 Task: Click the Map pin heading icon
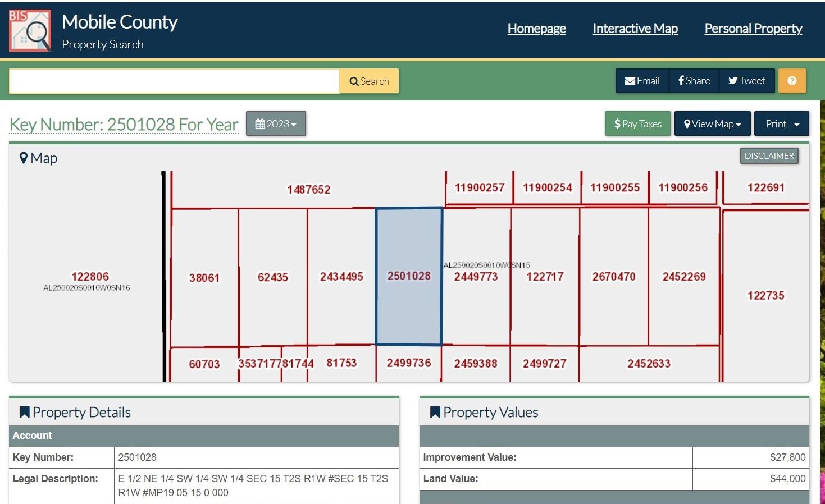(x=24, y=158)
